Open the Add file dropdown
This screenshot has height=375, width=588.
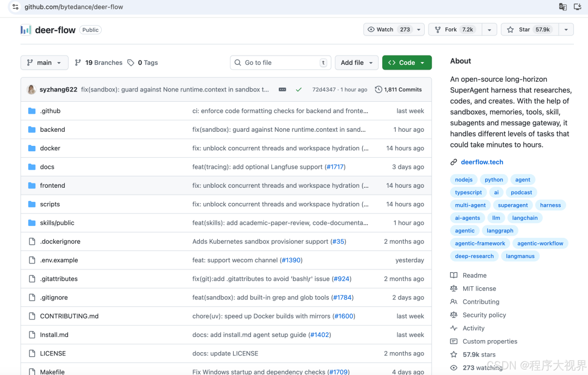(357, 63)
